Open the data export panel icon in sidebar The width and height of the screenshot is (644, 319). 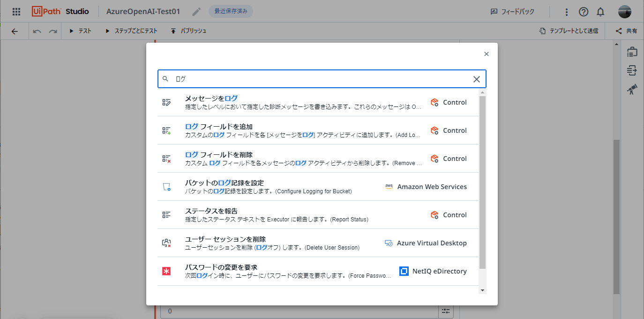632,70
